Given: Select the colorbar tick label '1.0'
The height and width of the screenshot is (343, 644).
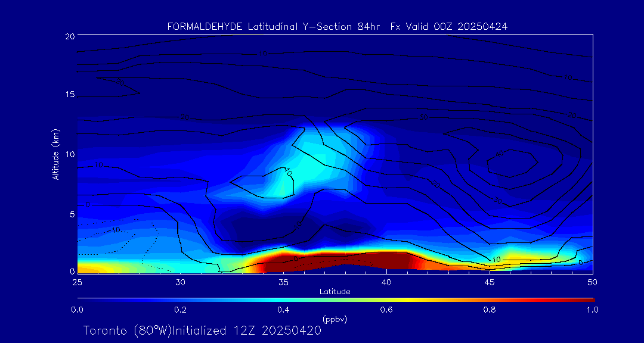Looking at the screenshot, I should [x=592, y=310].
